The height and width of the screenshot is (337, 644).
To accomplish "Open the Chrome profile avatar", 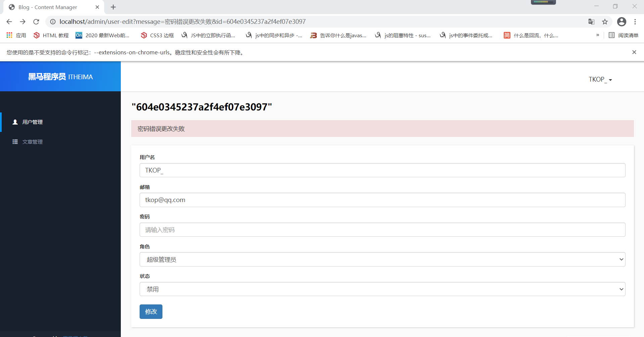I will (622, 22).
